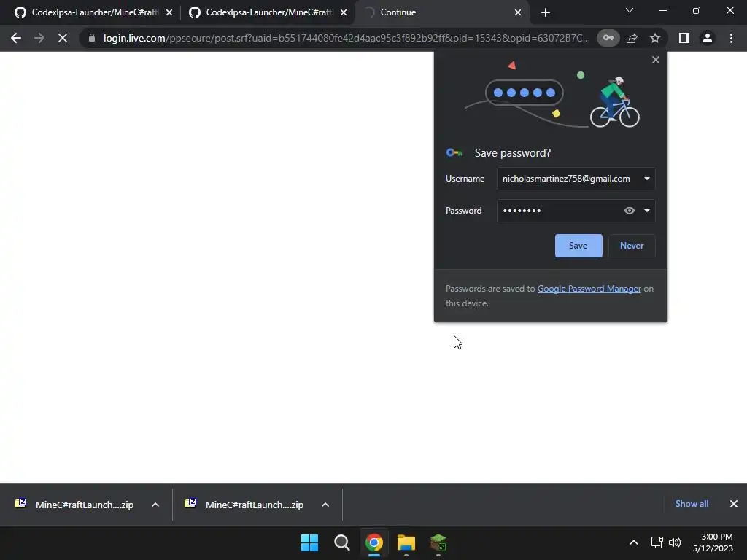Viewport: 747px width, 560px height.
Task: Share this page icon
Action: (x=632, y=38)
